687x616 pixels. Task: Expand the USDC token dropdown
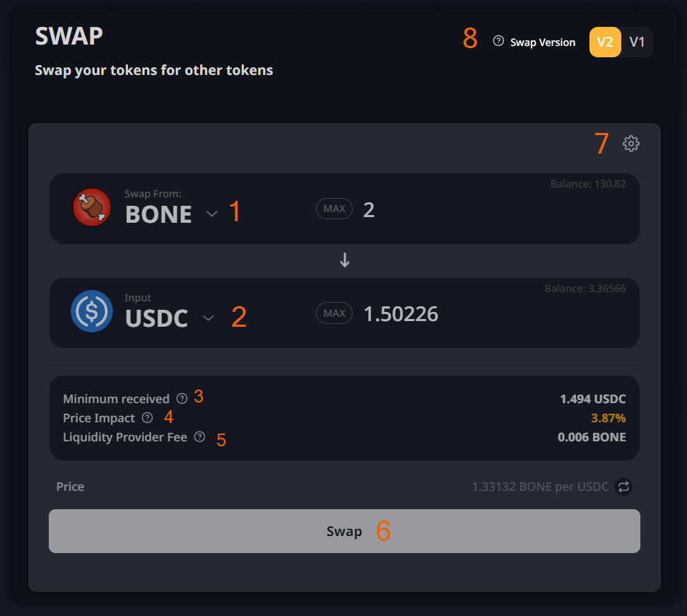tap(208, 318)
